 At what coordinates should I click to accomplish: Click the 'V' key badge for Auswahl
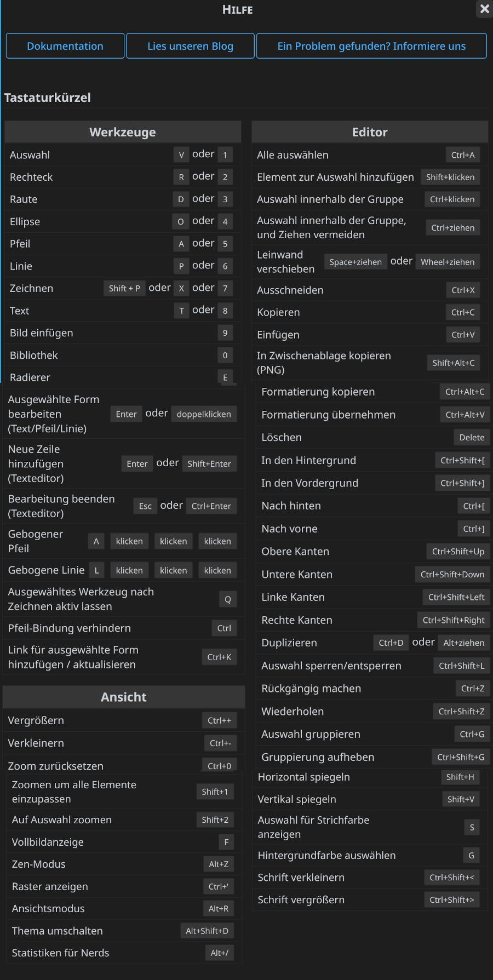[x=181, y=155]
